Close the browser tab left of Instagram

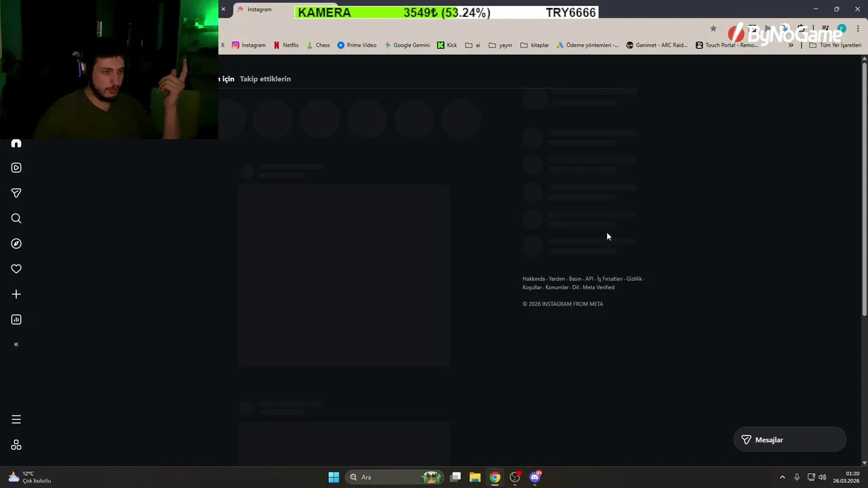point(223,9)
